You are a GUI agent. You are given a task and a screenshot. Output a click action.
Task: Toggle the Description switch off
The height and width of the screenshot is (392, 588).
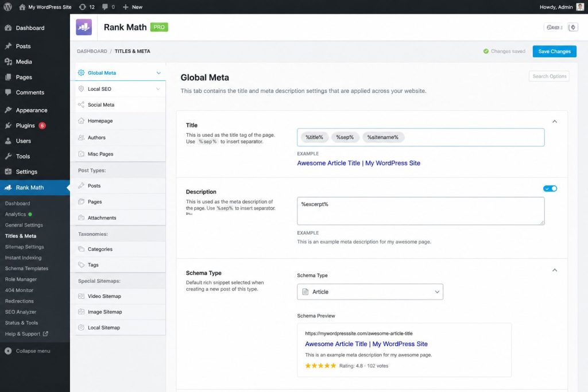point(550,188)
